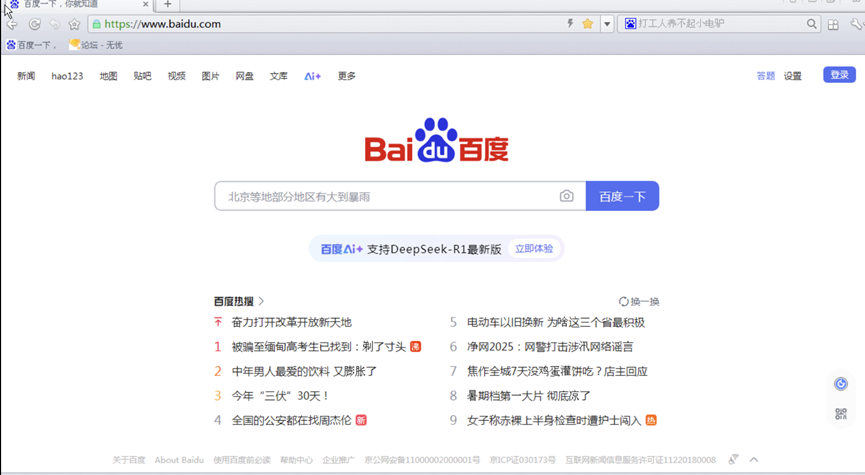Click the undo closed tab arrow icon

55,24
